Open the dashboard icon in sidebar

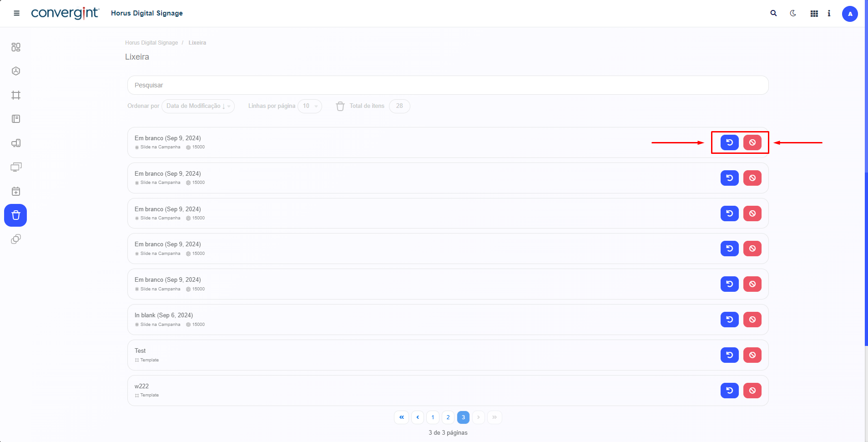16,47
